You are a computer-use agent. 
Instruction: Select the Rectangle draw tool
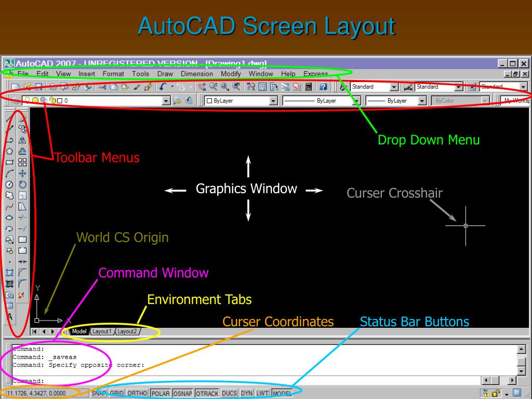(x=9, y=163)
